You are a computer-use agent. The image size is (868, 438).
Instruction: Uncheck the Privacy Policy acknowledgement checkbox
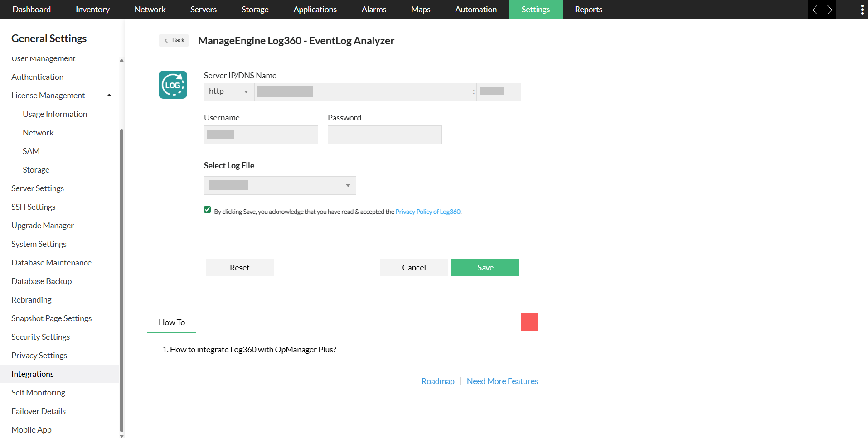pos(208,210)
